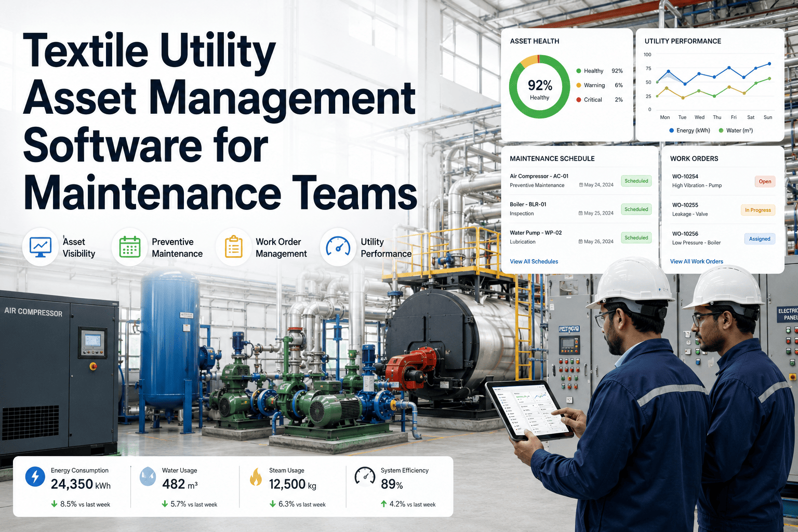
Task: Click the 92% Healthy donut chart
Action: click(x=540, y=87)
